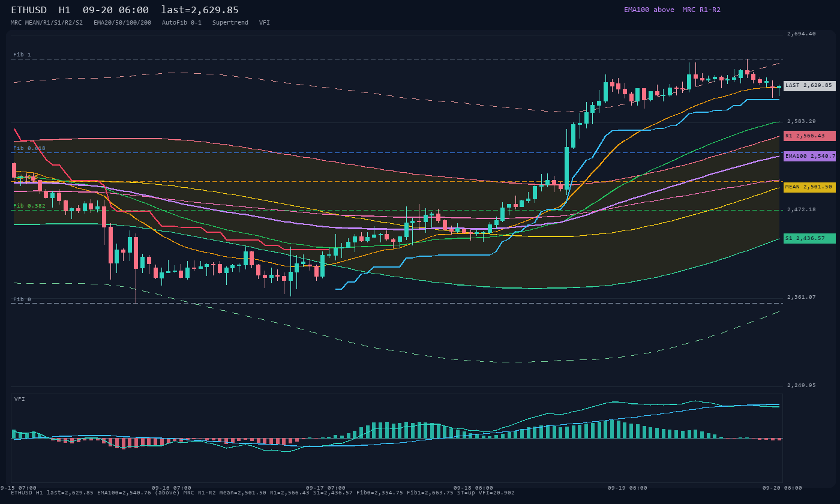The image size is (840, 504).
Task: Click the 09-20 06:00 timestamp in header
Action: (116, 10)
